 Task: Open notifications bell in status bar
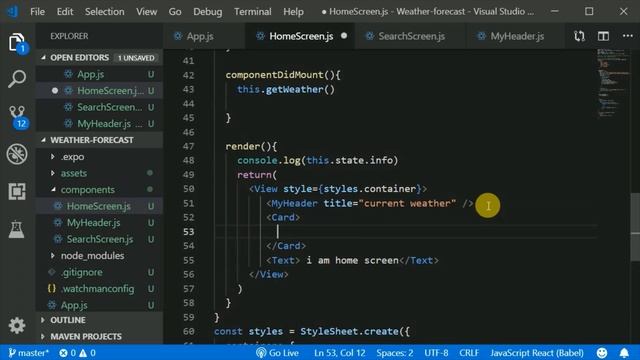click(624, 353)
